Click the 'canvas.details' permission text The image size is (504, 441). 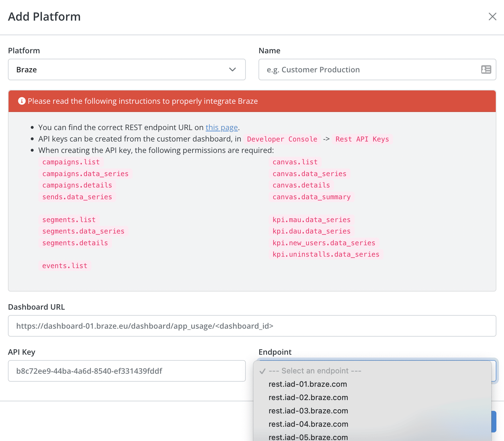(301, 185)
